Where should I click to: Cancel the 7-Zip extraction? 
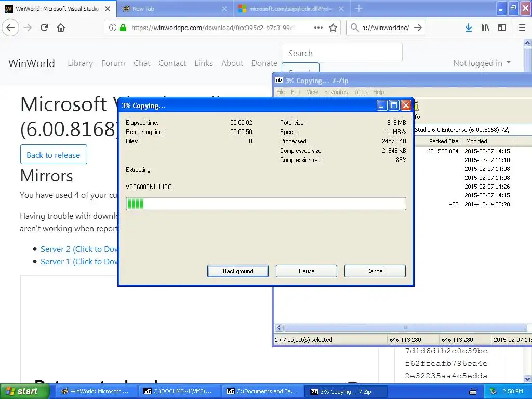pos(375,271)
